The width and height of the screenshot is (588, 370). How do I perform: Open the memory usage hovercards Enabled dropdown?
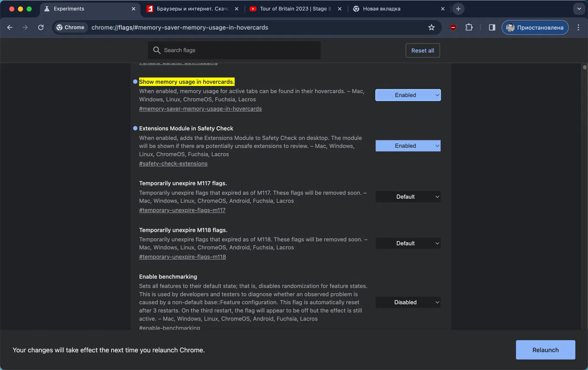click(408, 95)
